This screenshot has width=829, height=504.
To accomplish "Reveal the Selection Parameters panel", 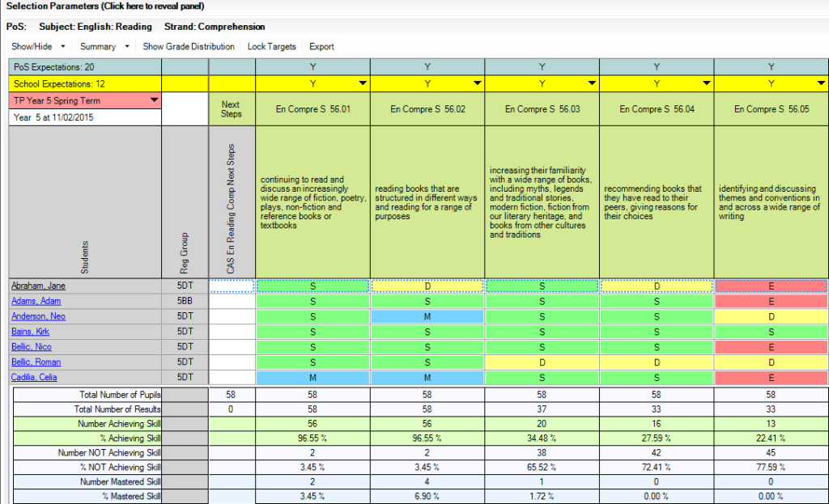I will pyautogui.click(x=104, y=6).
